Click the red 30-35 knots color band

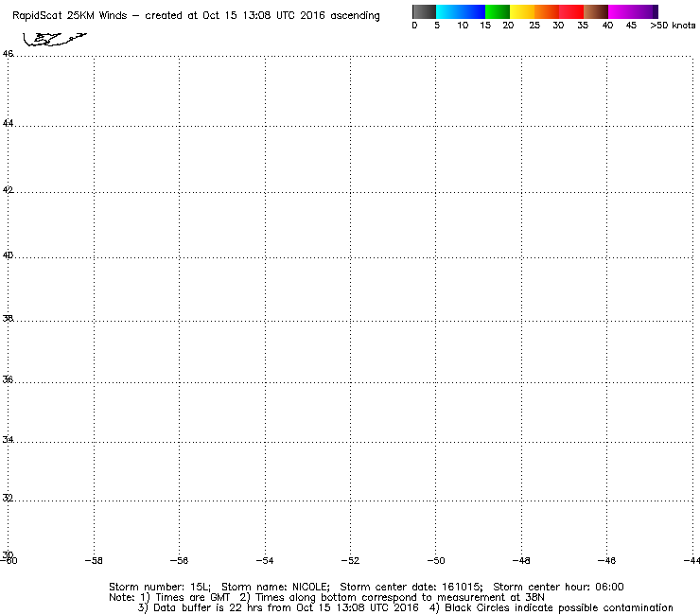coord(571,11)
